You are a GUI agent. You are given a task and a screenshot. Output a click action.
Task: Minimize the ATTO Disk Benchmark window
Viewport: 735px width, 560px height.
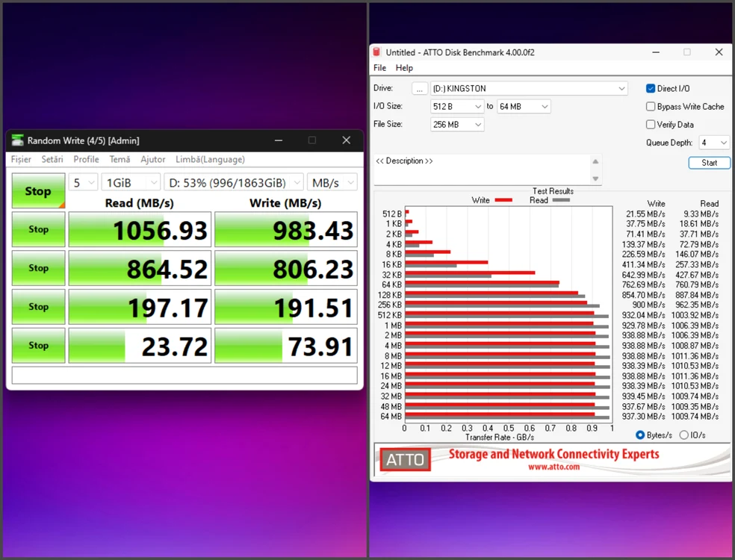656,52
